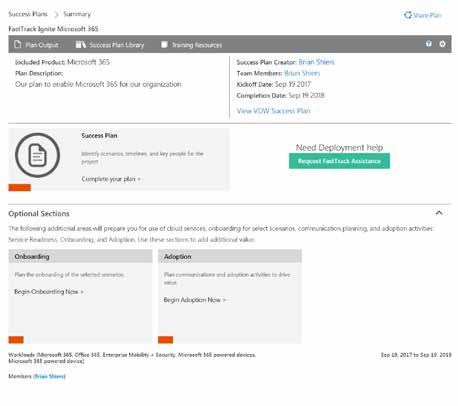Open the Success Plan Library menu item
This screenshot has width=458, height=406.
coord(116,45)
